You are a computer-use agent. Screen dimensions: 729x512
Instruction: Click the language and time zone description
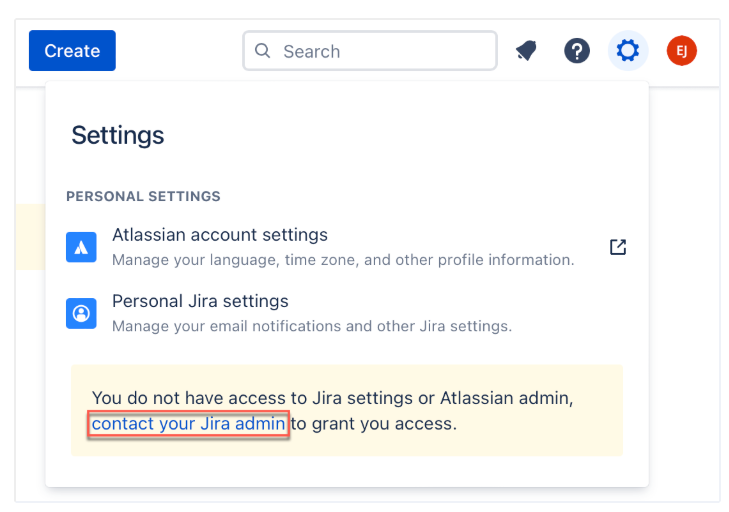(343, 260)
